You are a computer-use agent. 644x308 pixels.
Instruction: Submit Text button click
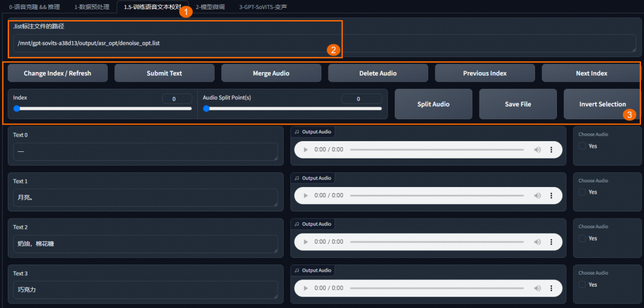(165, 73)
